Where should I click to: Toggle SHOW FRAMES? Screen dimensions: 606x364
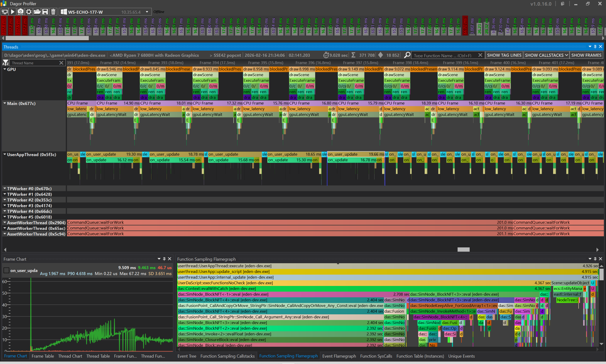pyautogui.click(x=586, y=55)
